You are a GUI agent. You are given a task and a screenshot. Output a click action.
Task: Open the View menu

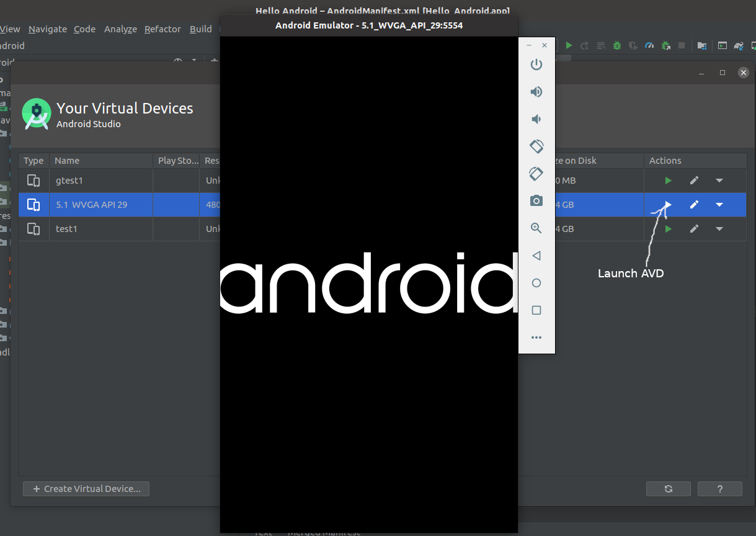tap(10, 29)
